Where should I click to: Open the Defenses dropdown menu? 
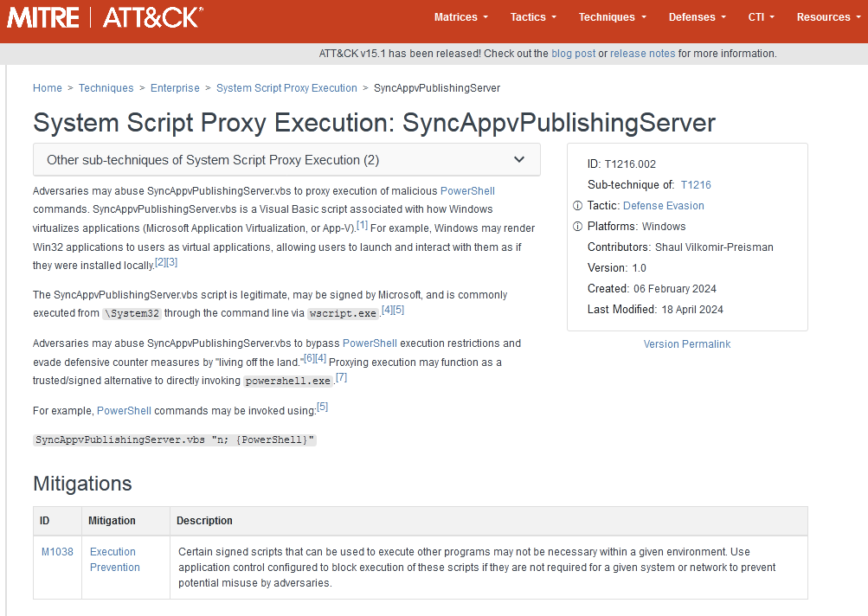point(697,17)
